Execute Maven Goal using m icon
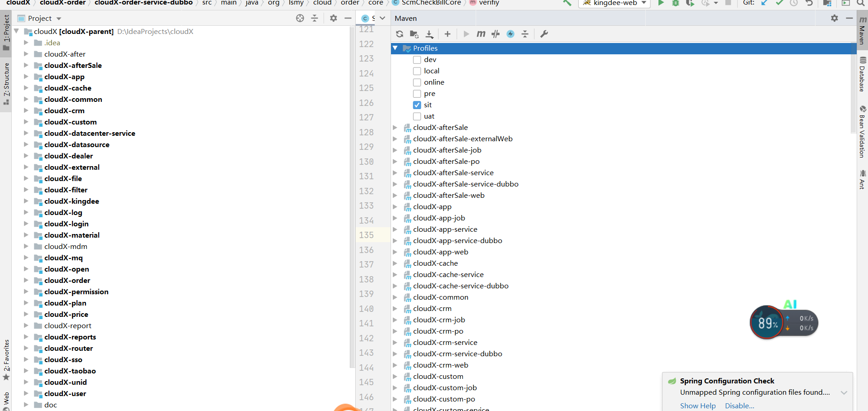The height and width of the screenshot is (411, 868). [x=481, y=34]
